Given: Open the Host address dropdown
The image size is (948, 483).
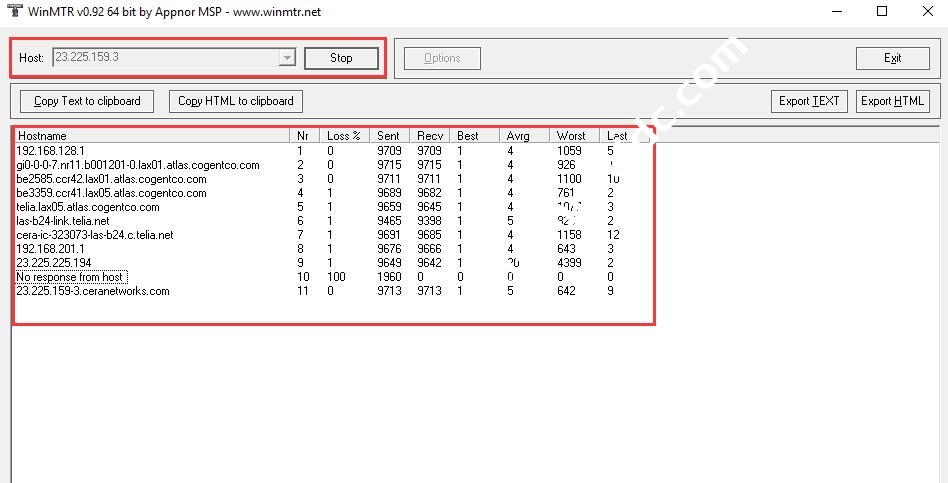Looking at the screenshot, I should 287,58.
